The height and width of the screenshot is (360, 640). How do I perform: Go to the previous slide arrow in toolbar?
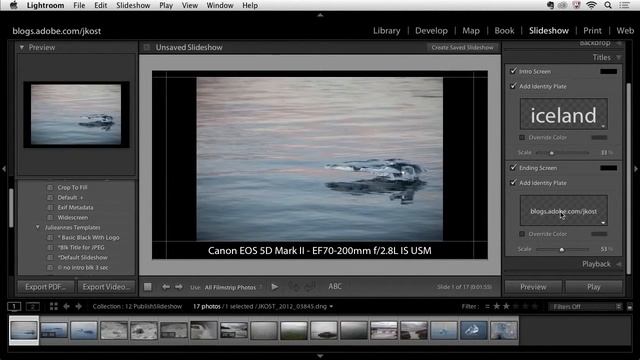point(166,287)
